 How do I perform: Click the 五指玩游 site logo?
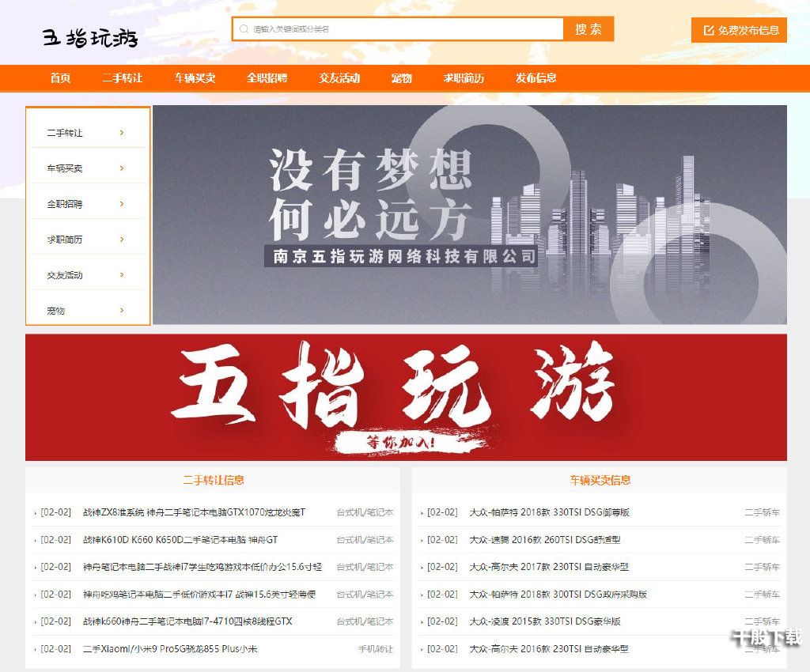[x=89, y=36]
